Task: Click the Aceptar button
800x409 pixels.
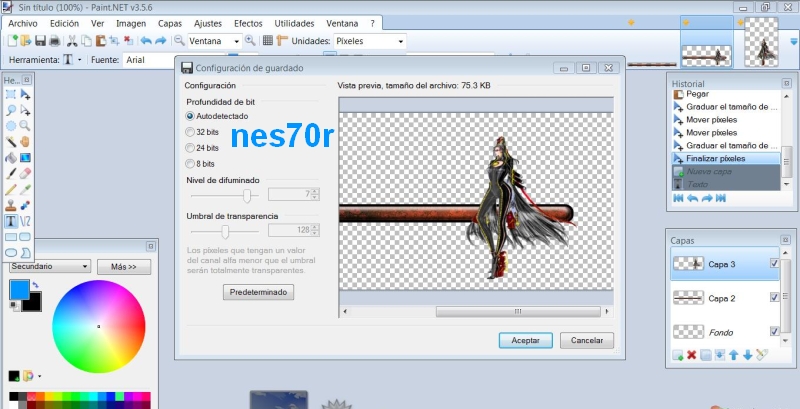Action: coord(526,340)
